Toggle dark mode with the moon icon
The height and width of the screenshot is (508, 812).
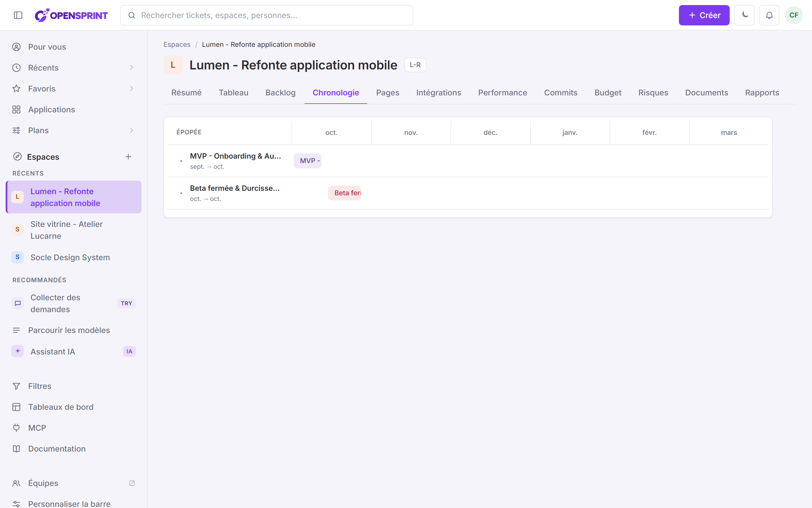(x=744, y=15)
